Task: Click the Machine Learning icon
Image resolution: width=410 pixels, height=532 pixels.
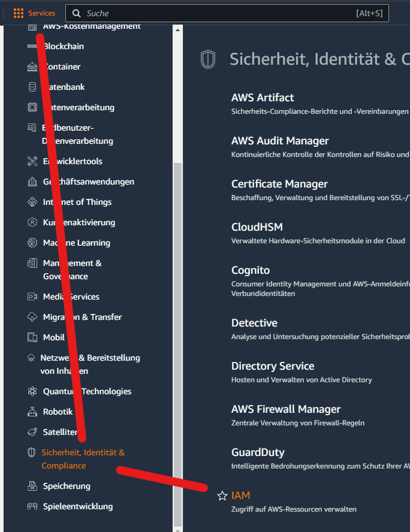Action: click(x=32, y=243)
